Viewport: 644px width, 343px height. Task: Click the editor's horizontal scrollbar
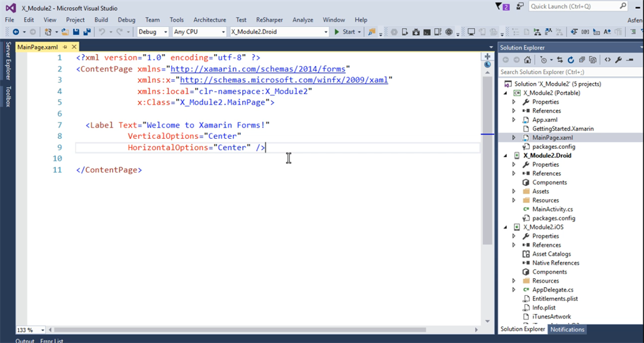click(252, 330)
